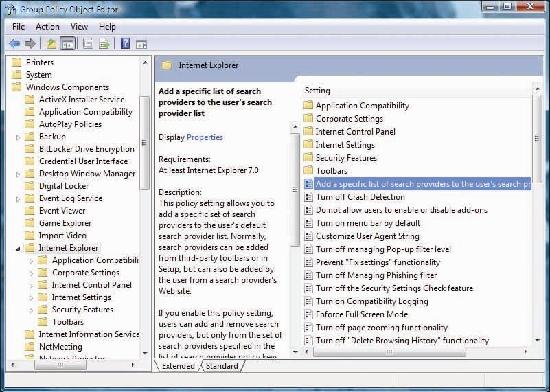Click policy icon beside Turn on menu bar by default
Viewport: 550px width, 392px height.
(x=308, y=223)
